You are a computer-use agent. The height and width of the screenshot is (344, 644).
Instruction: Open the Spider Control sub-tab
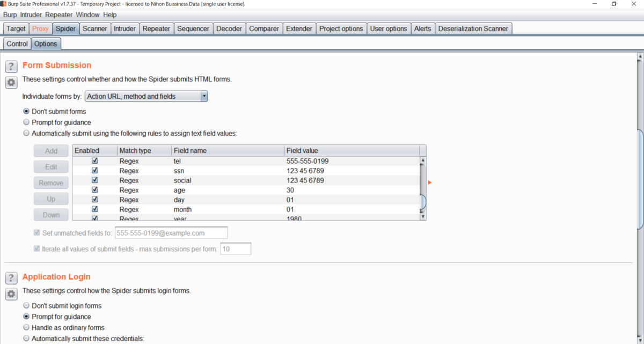click(x=17, y=43)
